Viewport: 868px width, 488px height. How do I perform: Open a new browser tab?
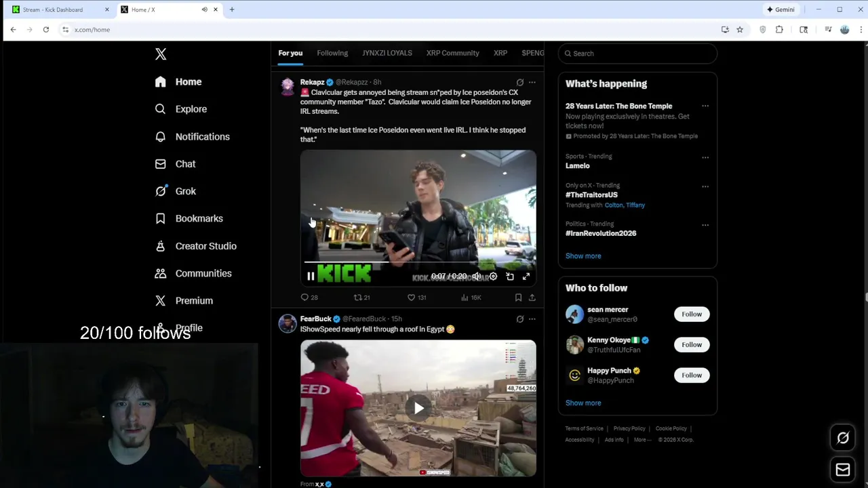[x=232, y=9]
